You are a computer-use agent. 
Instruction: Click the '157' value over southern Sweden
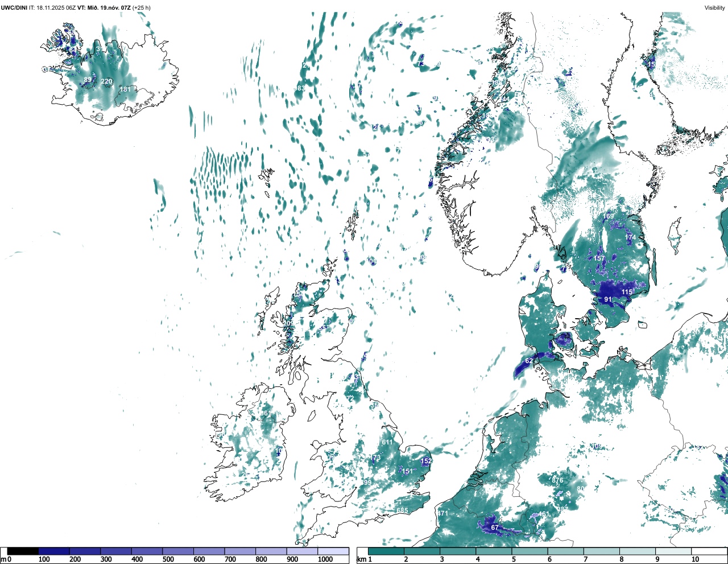[599, 258]
